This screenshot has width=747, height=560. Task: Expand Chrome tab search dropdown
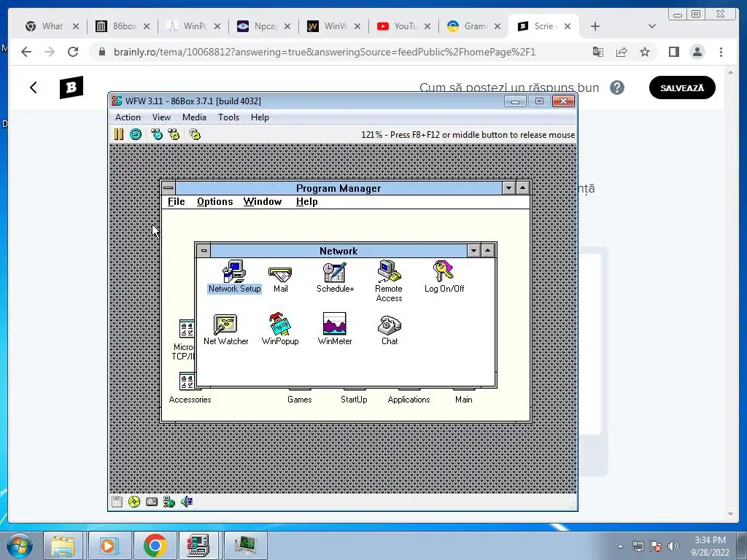pyautogui.click(x=651, y=26)
